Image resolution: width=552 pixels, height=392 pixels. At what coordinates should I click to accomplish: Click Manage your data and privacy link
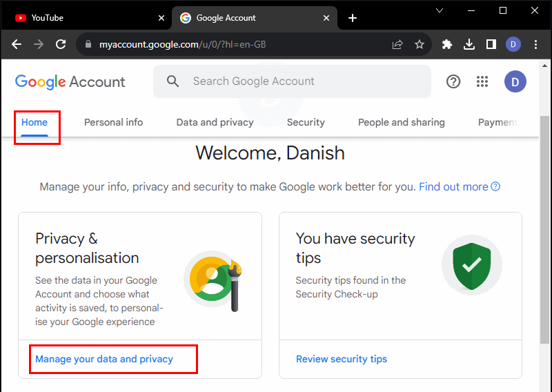tap(104, 359)
